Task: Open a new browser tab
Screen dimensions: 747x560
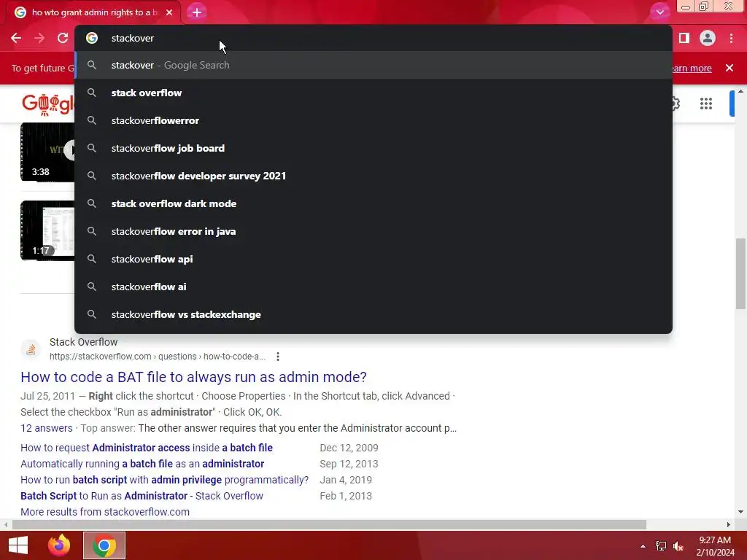Action: click(197, 12)
